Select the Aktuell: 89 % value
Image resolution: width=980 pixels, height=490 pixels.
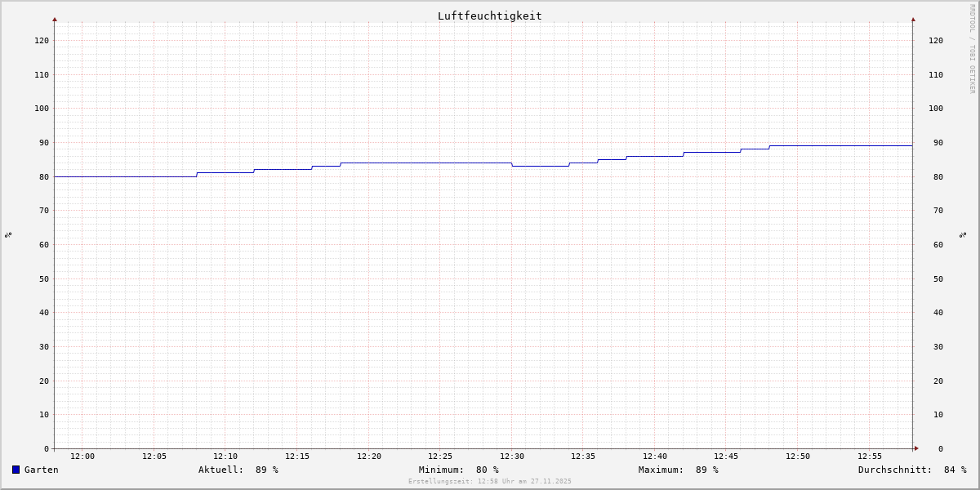[x=238, y=470]
